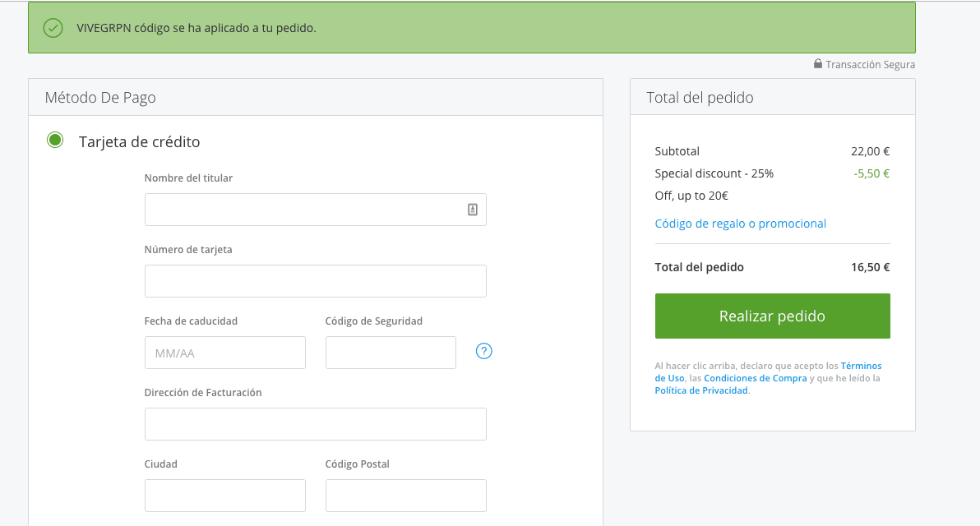Image resolution: width=980 pixels, height=526 pixels.
Task: Open Código de regalo o promocional link
Action: click(x=740, y=224)
